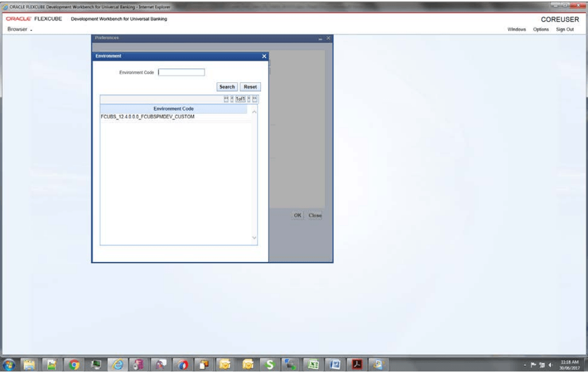This screenshot has width=588, height=372.
Task: Open the Windows Start menu
Action: click(x=9, y=364)
